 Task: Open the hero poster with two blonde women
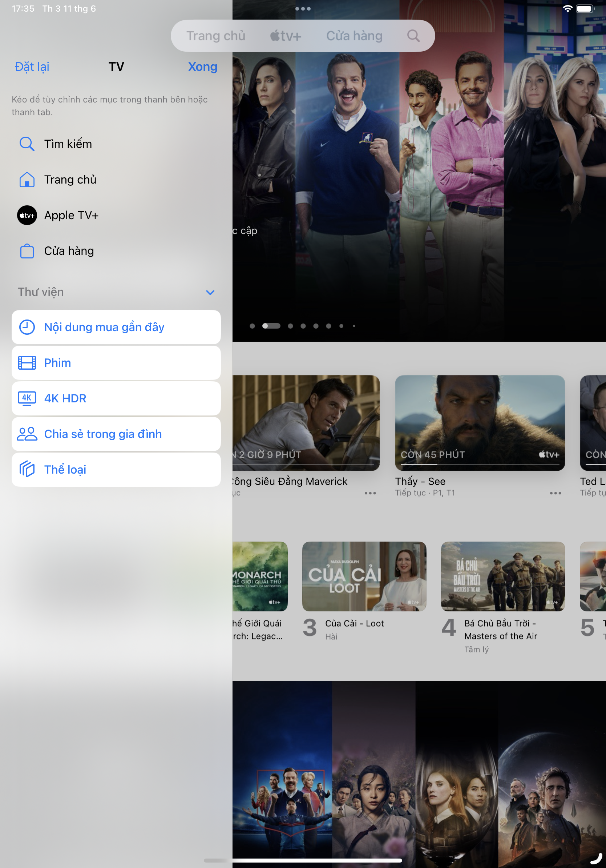[555, 170]
